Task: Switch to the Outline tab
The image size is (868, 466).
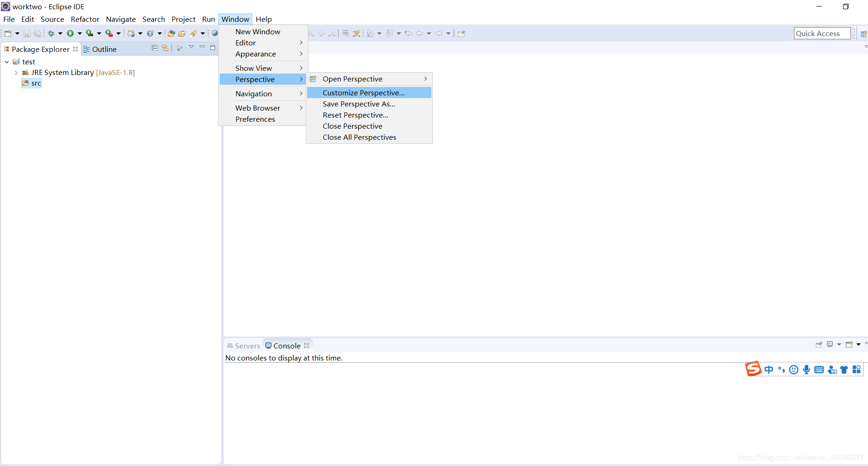Action: coord(100,49)
